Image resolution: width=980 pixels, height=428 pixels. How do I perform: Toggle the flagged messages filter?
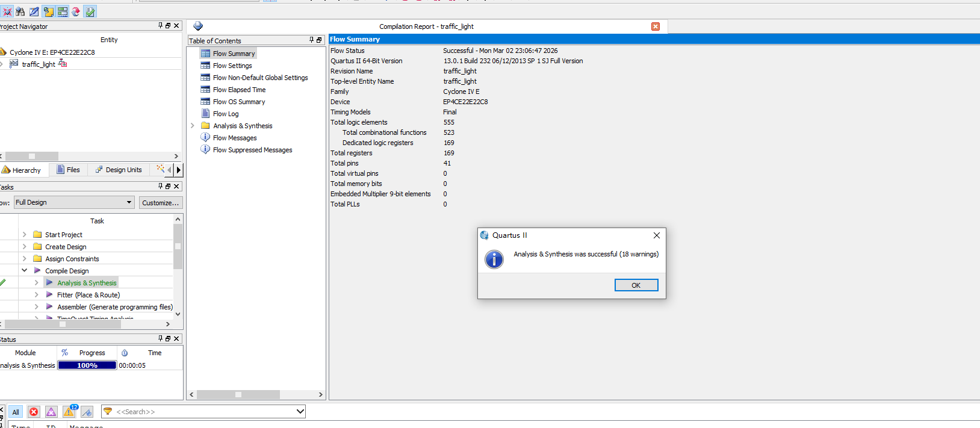tap(87, 412)
